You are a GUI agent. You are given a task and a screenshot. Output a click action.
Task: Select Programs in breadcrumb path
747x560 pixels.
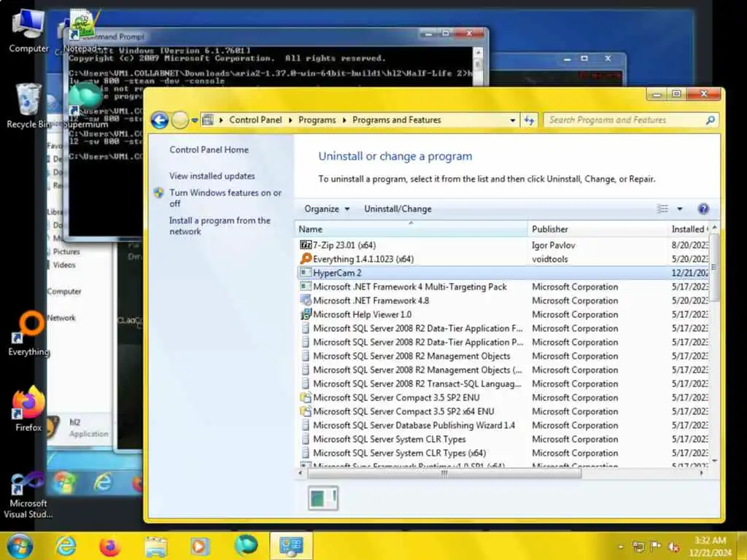[x=317, y=120]
